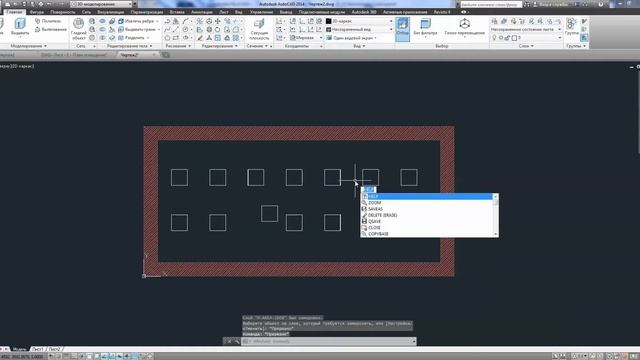Select the Rectangle tool in Рисование panel

(176, 38)
